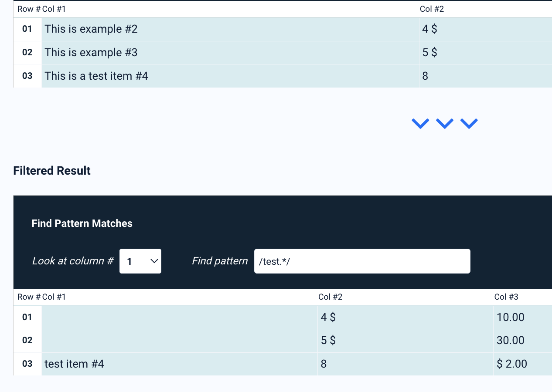
Task: Click the first blue down chevron icon
Action: pyautogui.click(x=420, y=124)
